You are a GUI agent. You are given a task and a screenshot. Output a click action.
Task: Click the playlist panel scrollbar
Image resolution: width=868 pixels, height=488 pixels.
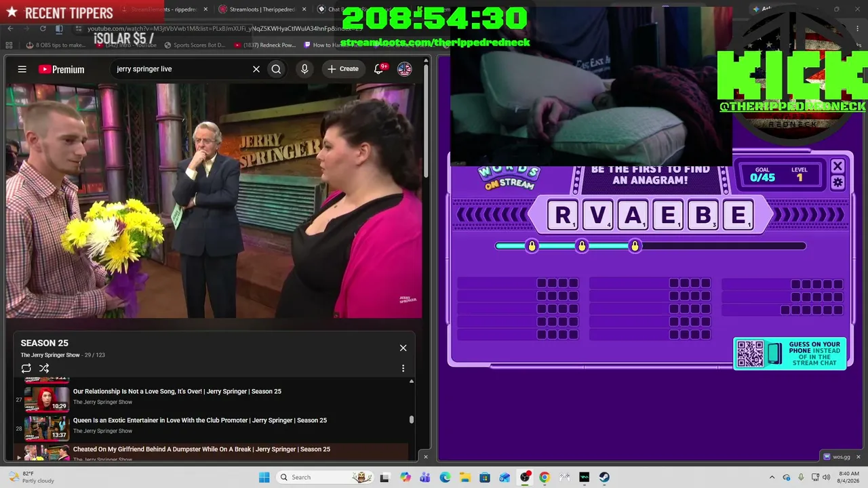pos(411,420)
